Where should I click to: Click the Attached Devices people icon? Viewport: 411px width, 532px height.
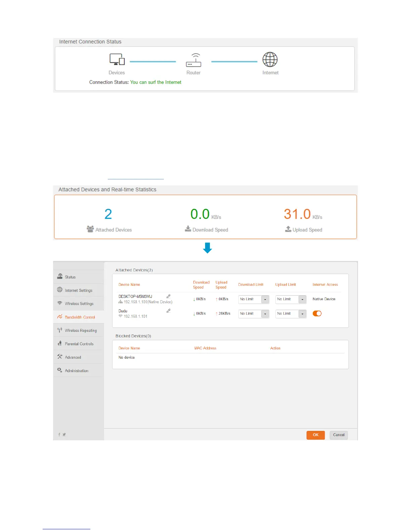90,229
